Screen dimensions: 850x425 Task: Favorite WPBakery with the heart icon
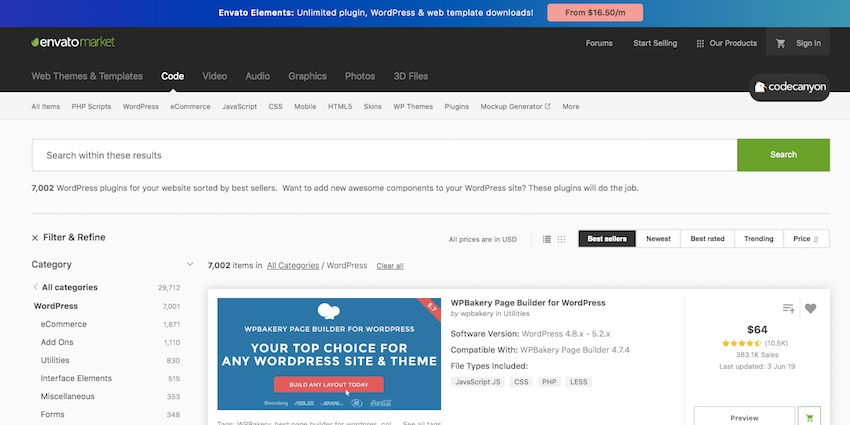point(810,308)
